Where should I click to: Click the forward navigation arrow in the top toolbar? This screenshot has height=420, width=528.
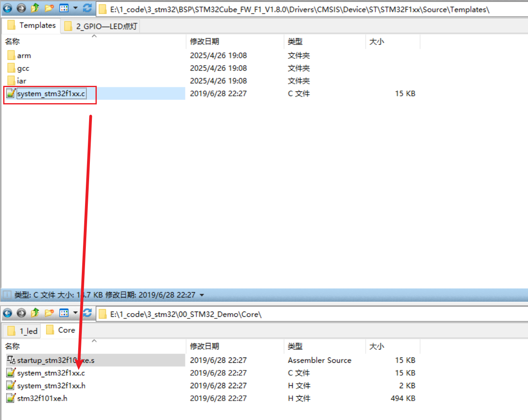point(21,8)
